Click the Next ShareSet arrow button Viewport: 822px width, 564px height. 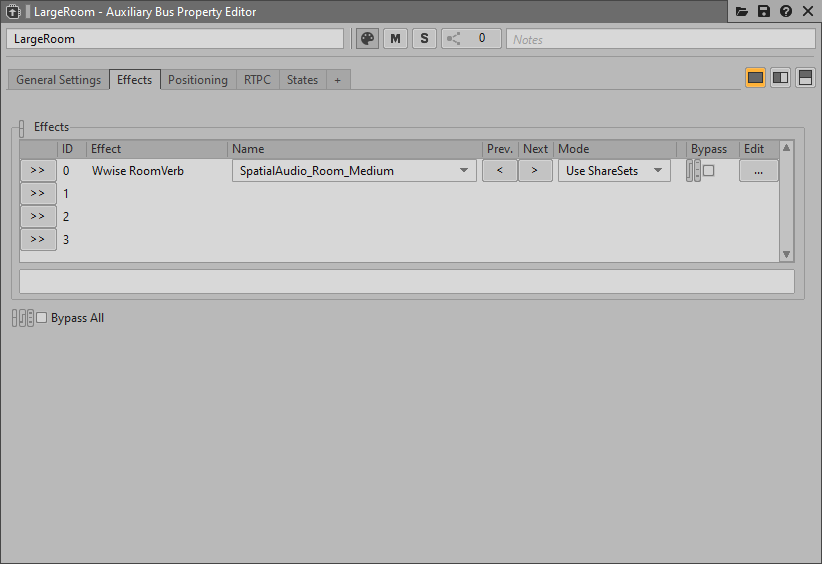pos(535,171)
